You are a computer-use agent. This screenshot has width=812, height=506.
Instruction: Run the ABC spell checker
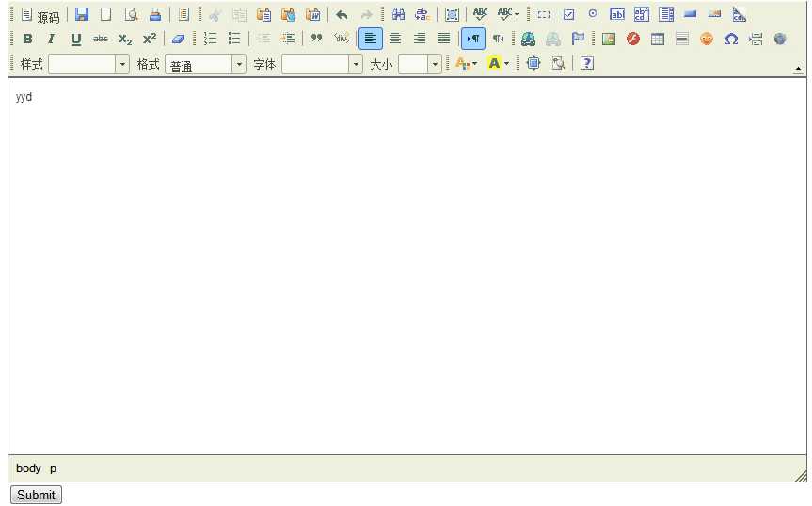[480, 14]
